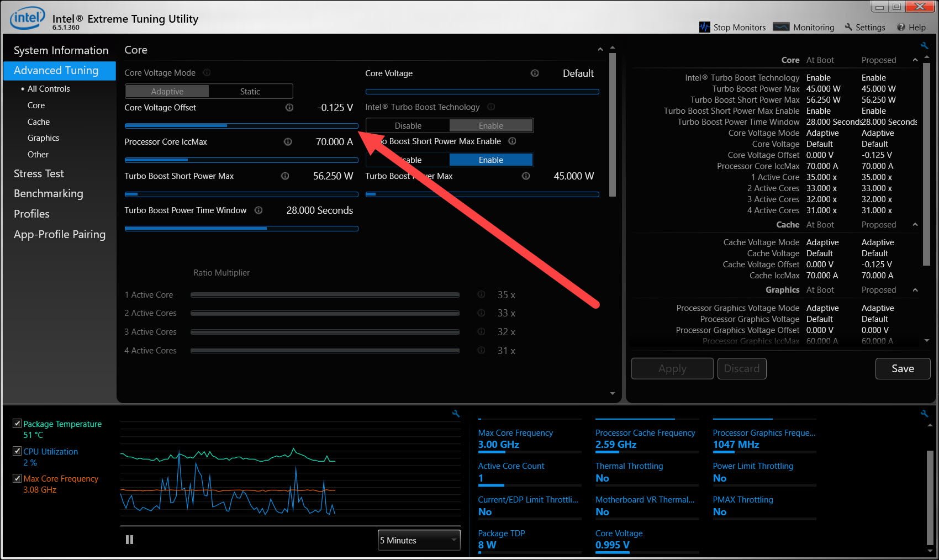Select Advanced Tuning section

click(60, 70)
